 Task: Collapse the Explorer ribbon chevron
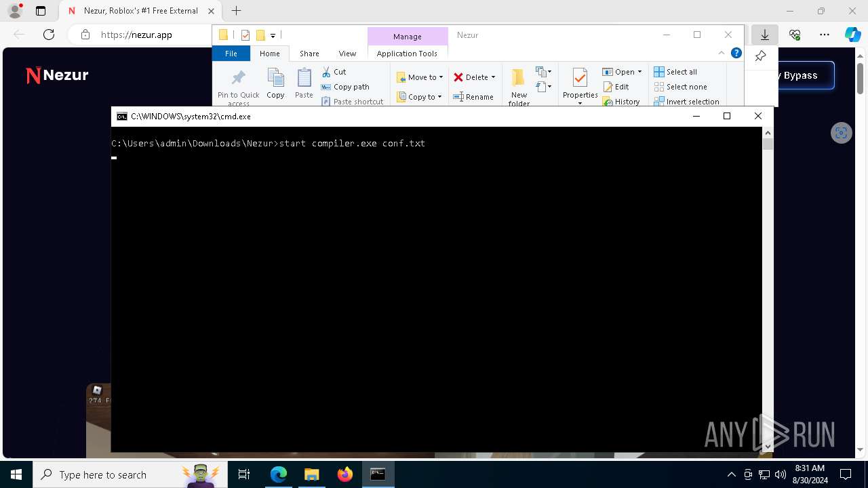pos(722,53)
